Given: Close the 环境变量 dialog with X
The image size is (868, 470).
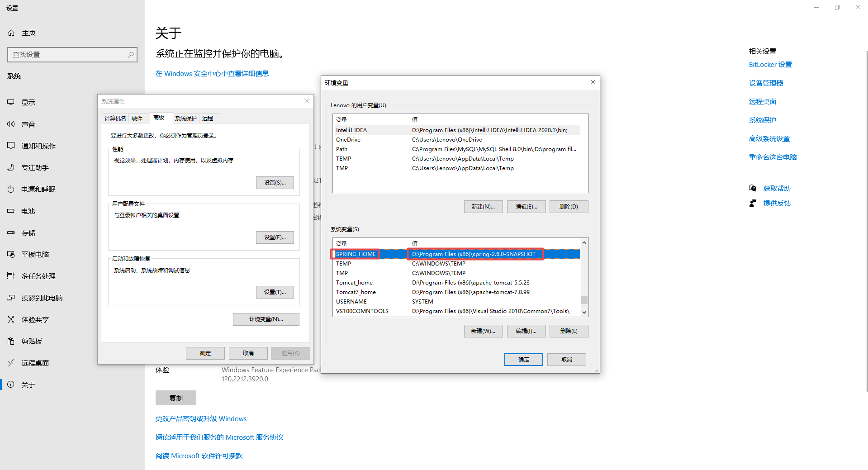Looking at the screenshot, I should pyautogui.click(x=593, y=82).
